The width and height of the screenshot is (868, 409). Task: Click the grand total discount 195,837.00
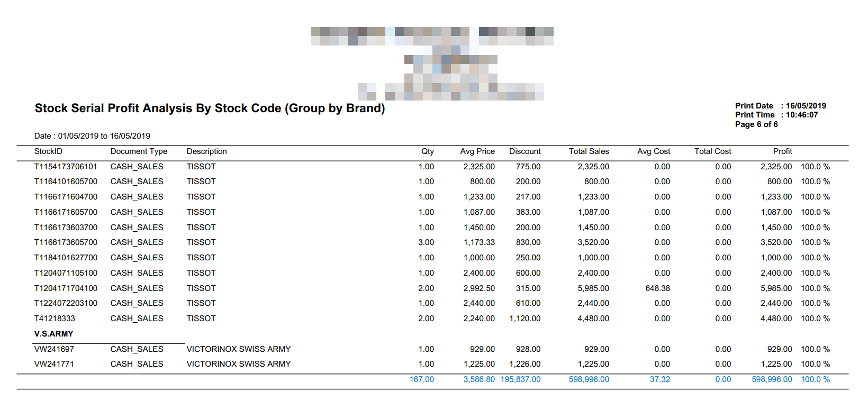(x=521, y=379)
